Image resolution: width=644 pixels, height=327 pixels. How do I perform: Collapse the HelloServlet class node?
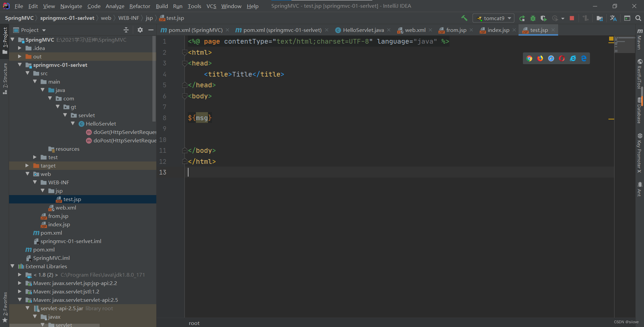click(x=73, y=124)
